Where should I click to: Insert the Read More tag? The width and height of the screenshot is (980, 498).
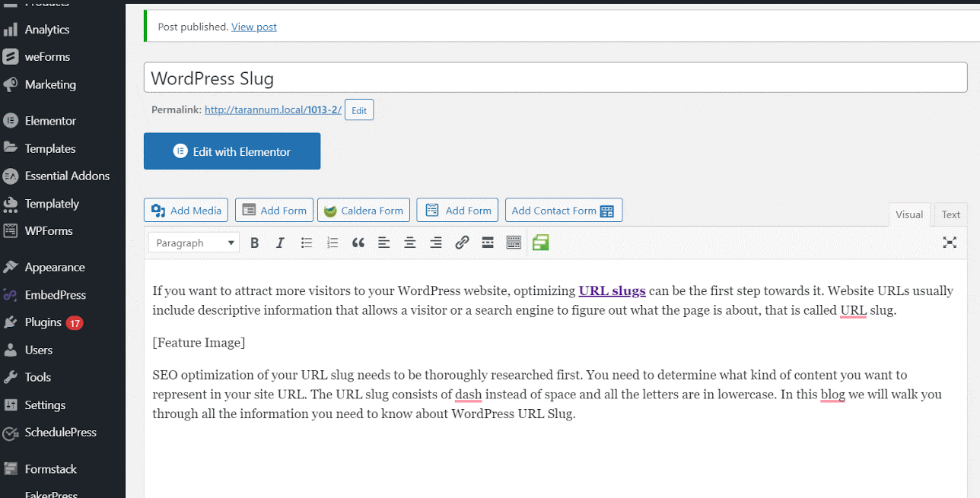pyautogui.click(x=487, y=242)
